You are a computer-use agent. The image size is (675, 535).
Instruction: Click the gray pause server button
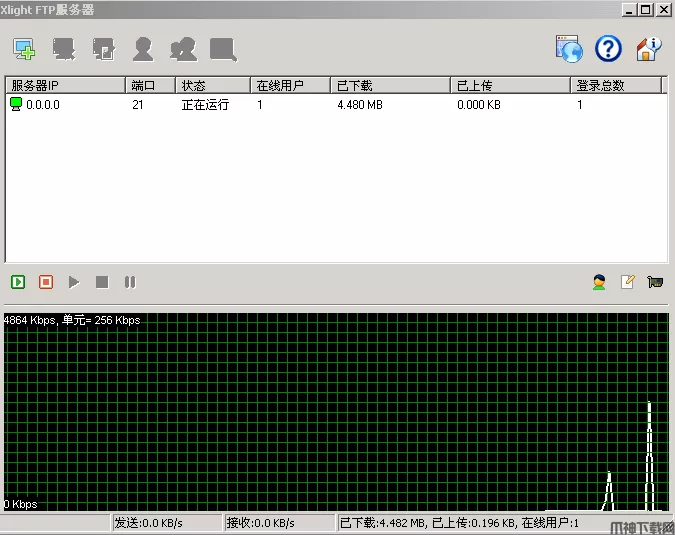click(130, 282)
